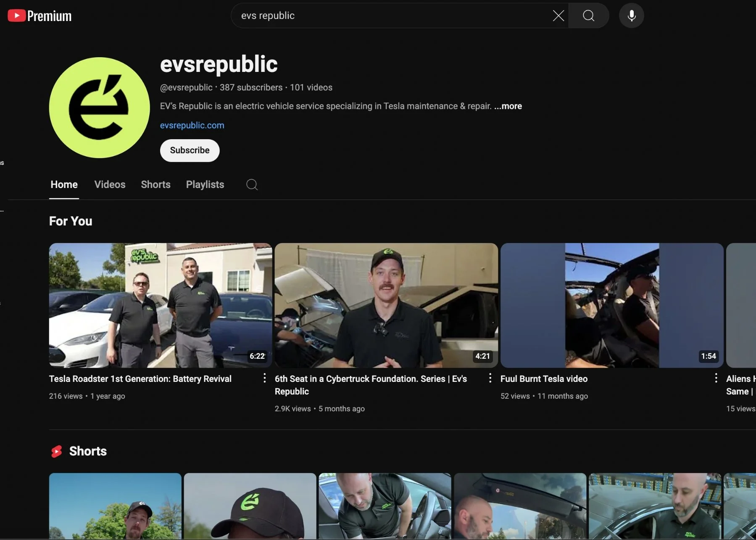Open more options for the Cybertruck 6th Seat video
The image size is (756, 540).
click(x=490, y=378)
